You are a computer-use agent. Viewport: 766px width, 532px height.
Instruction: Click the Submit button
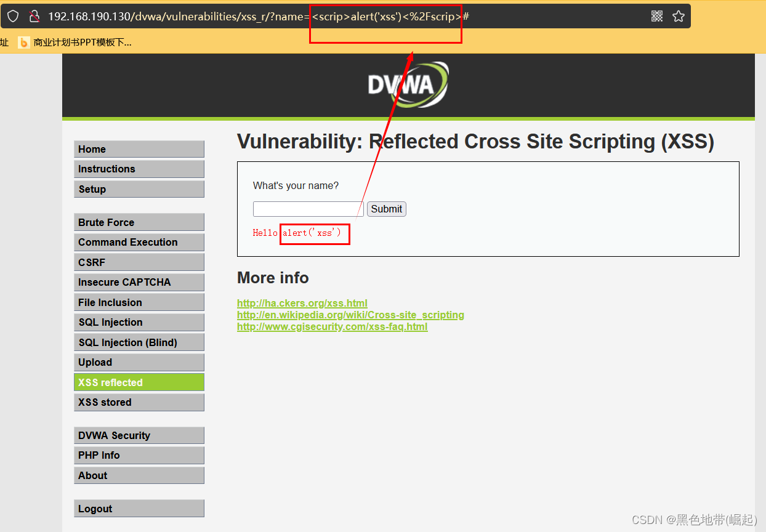[386, 209]
